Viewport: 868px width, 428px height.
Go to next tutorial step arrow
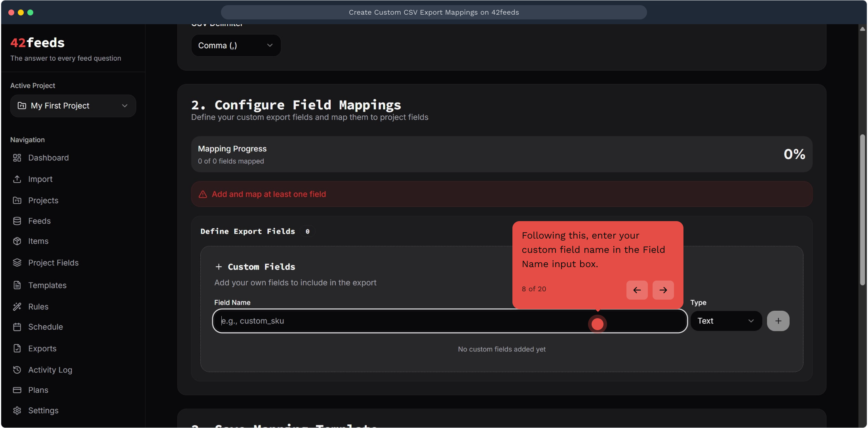tap(663, 290)
